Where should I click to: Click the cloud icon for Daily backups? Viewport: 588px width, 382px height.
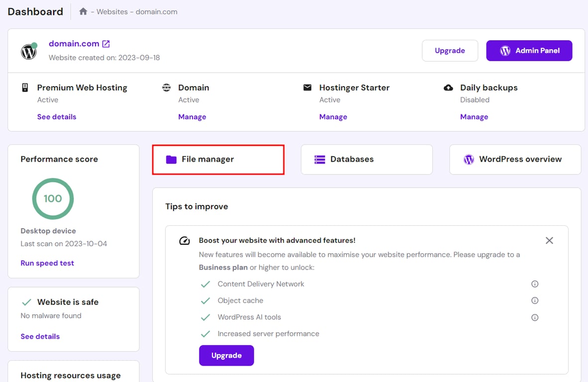click(448, 88)
